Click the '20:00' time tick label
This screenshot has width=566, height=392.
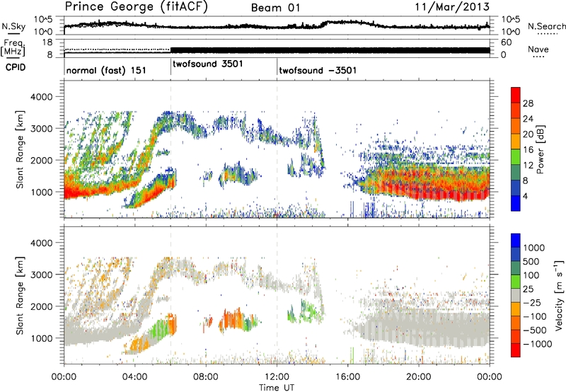(419, 377)
